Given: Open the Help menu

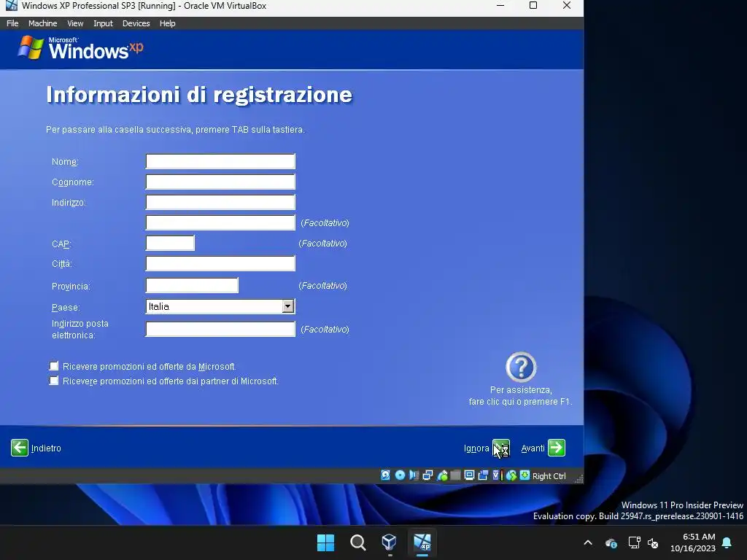Looking at the screenshot, I should pyautogui.click(x=167, y=23).
